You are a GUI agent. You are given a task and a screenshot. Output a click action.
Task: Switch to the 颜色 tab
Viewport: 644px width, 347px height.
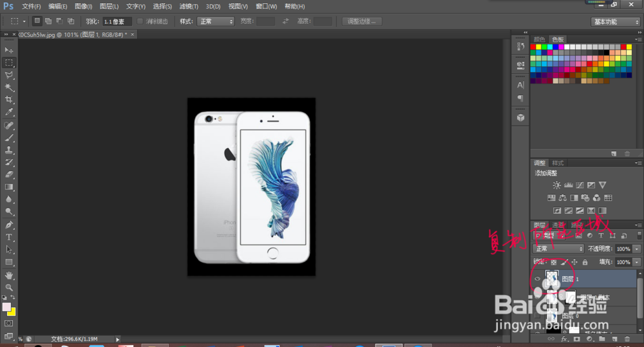coord(539,39)
